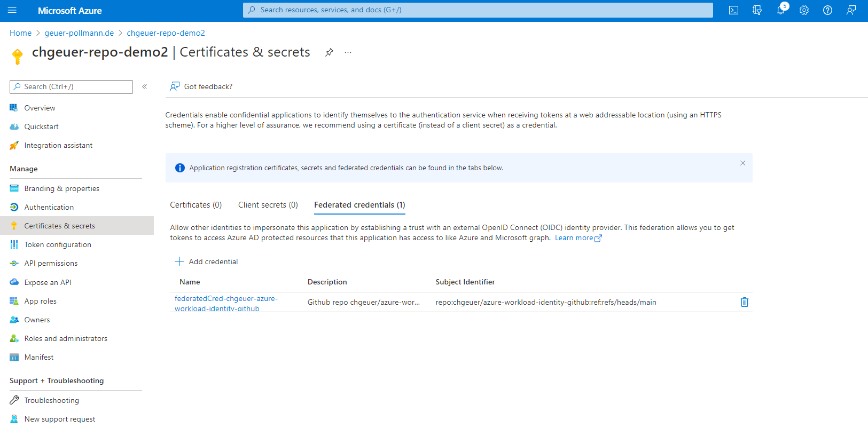Viewport: 868px width, 436px height.
Task: Click the top bar feedback person icon
Action: coord(851,10)
